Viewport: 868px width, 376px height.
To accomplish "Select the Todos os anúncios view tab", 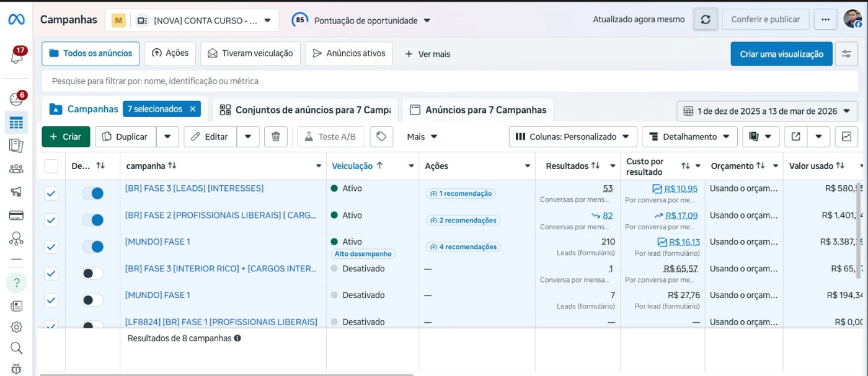I will tap(91, 54).
